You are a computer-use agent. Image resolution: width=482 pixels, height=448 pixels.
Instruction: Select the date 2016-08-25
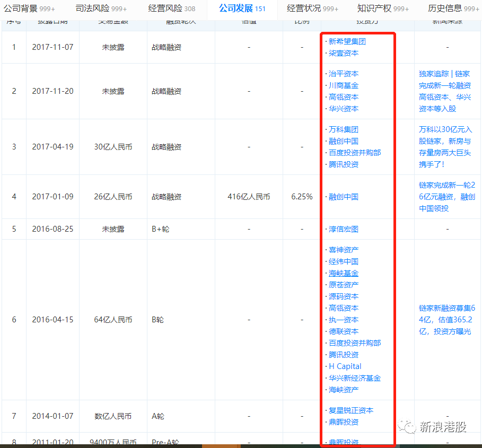click(52, 229)
